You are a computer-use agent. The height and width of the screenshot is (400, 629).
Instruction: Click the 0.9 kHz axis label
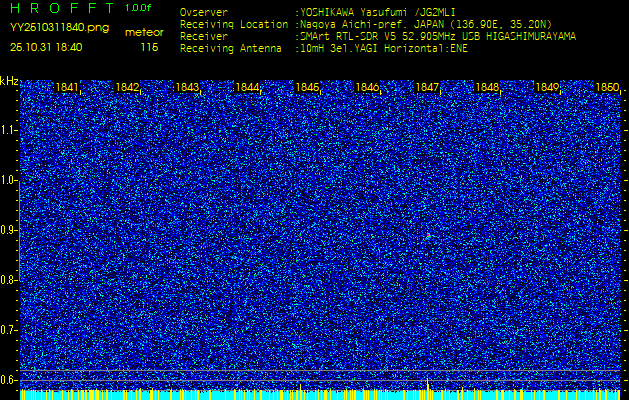[x=8, y=230]
